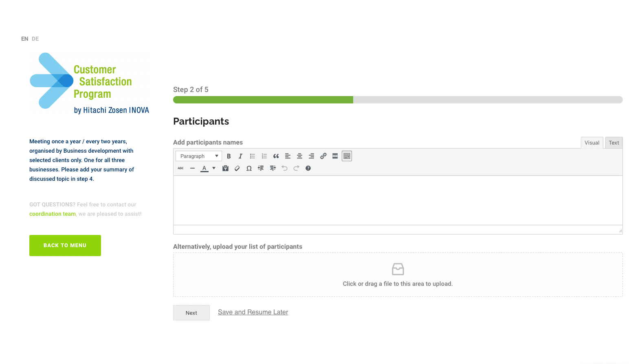This screenshot has width=642, height=364.
Task: Apply blockquote formatting
Action: [276, 156]
